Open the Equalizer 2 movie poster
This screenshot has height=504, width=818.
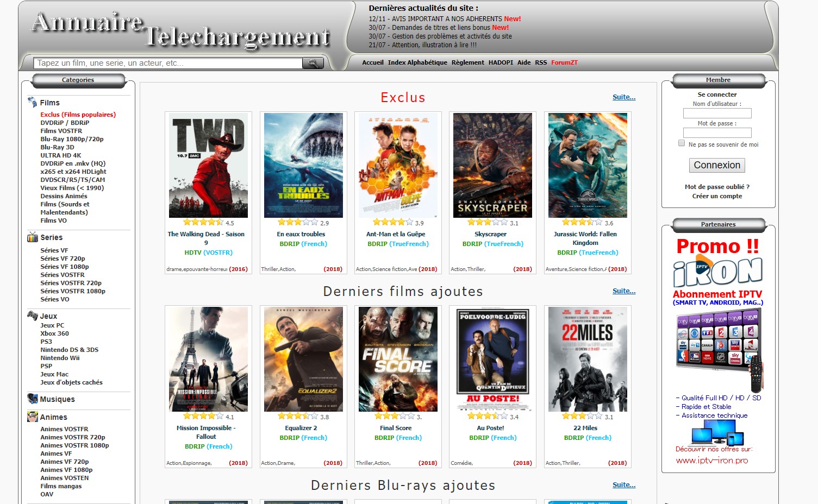(x=303, y=359)
